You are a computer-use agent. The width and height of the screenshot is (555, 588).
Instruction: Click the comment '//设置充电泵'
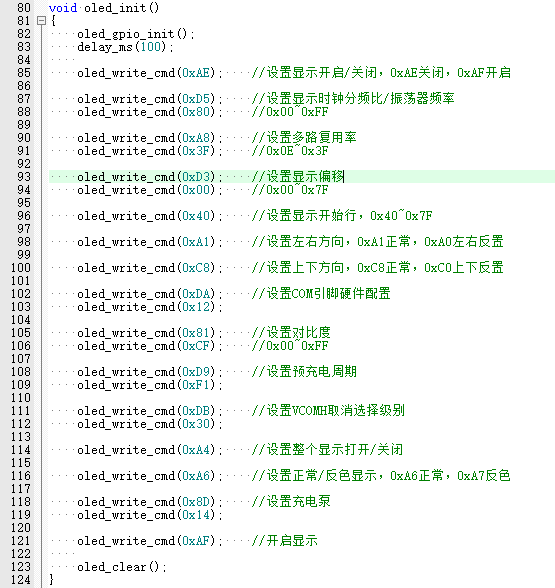point(291,502)
